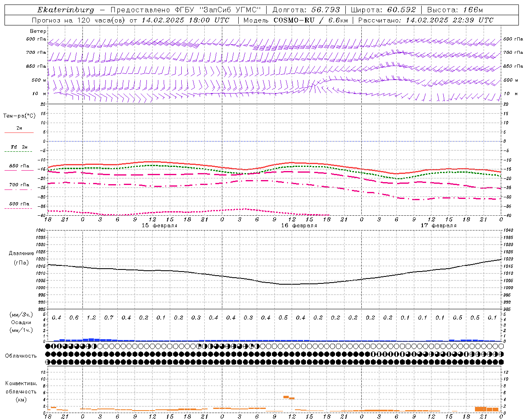Click the '(мм/1ч.)' unit label
Image resolution: width=525 pixels, height=420 pixels.
pyautogui.click(x=21, y=330)
